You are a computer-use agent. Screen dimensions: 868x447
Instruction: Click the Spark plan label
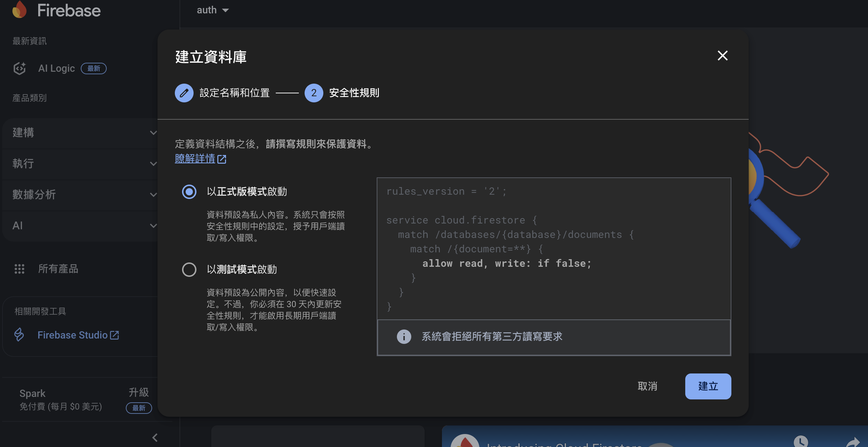point(32,393)
